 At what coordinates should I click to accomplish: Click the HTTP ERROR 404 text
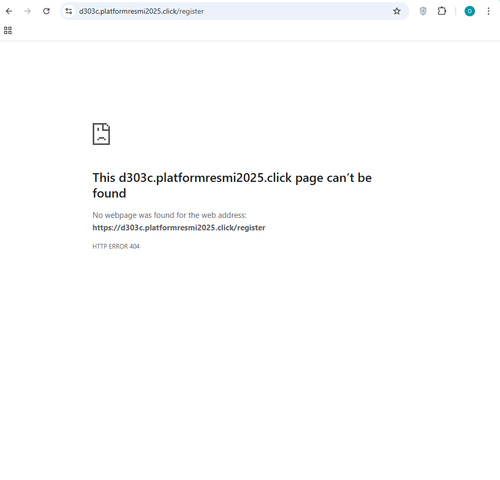(x=116, y=246)
